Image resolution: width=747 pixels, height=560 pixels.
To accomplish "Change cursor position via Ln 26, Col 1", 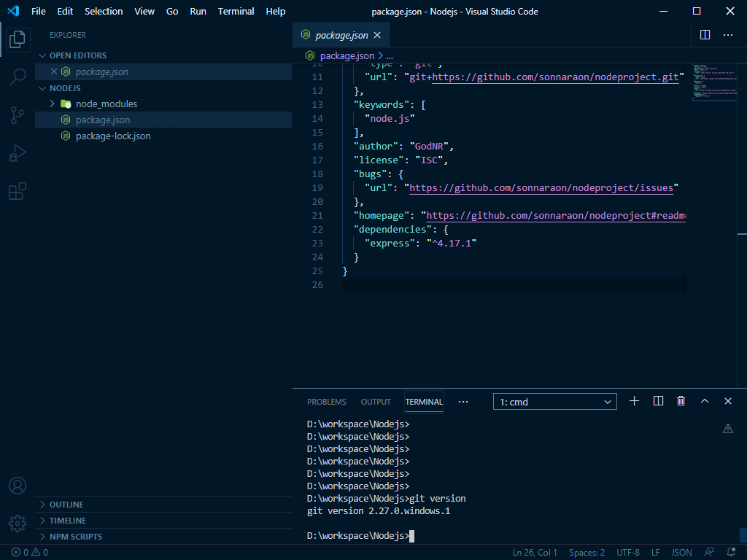I will (x=535, y=553).
